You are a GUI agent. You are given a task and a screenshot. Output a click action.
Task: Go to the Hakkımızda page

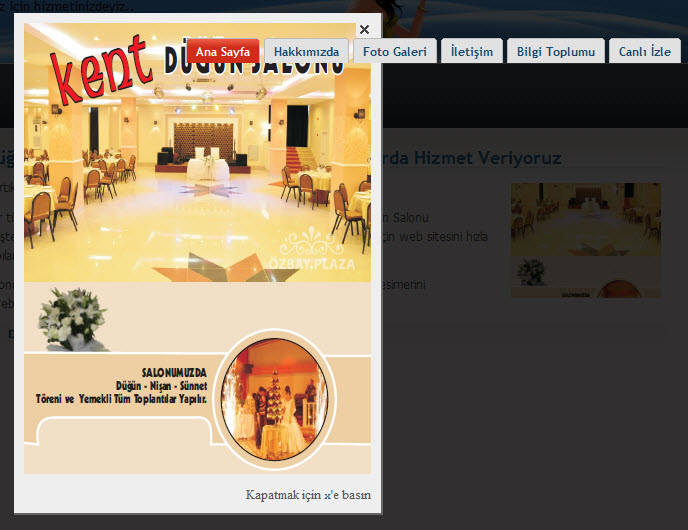pyautogui.click(x=306, y=52)
